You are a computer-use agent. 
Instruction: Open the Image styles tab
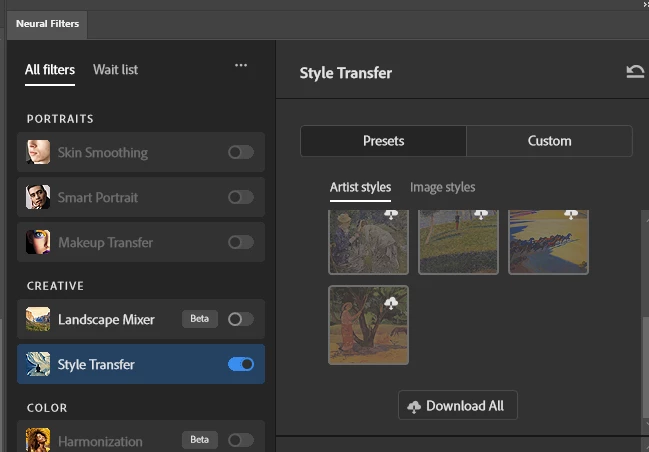442,188
